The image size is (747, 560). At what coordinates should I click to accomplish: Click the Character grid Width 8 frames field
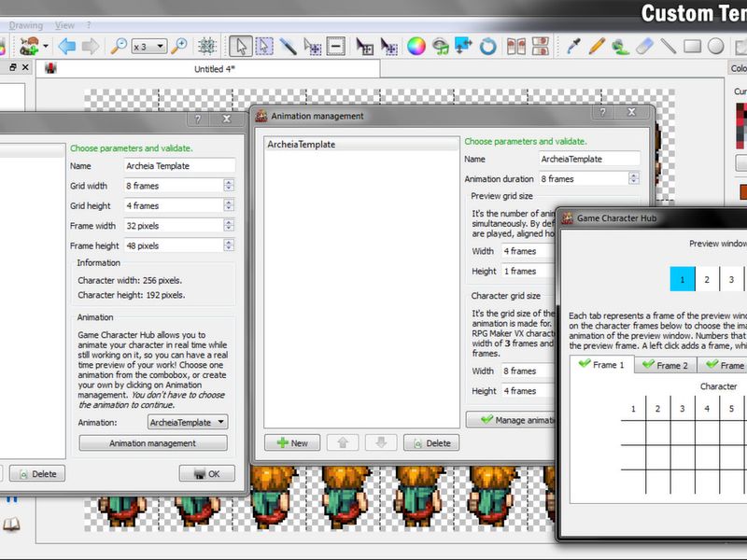(x=528, y=371)
